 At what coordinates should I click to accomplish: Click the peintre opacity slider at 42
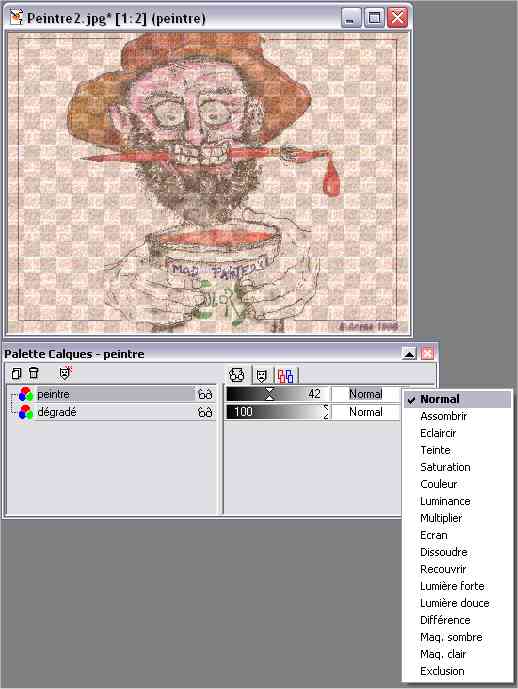[x=277, y=394]
